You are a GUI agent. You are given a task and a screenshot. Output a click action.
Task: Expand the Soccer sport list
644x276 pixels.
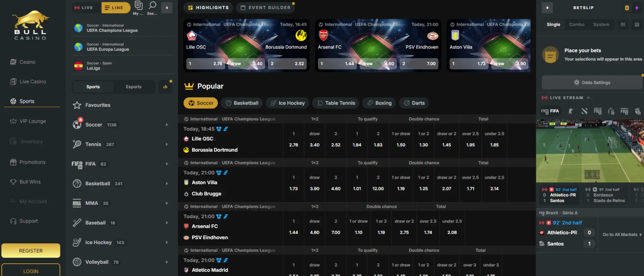167,125
